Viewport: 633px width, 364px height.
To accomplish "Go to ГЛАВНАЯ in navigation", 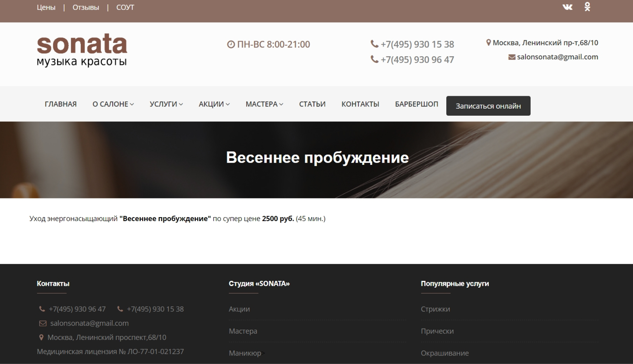I will coord(61,104).
